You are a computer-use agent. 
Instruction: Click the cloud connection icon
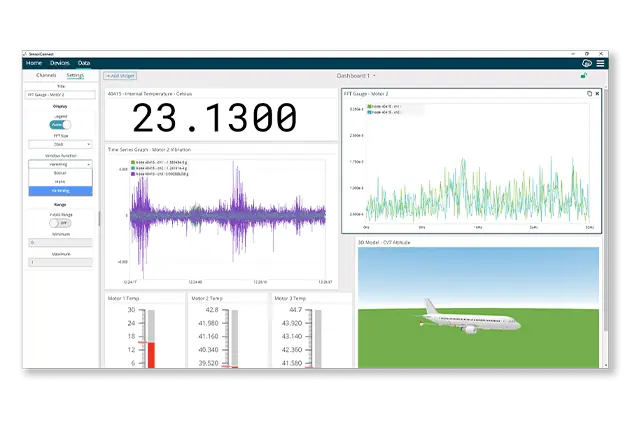(587, 63)
